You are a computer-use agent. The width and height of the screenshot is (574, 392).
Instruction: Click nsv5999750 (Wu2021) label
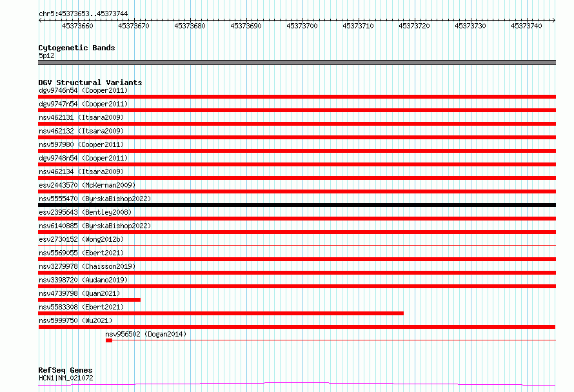pyautogui.click(x=75, y=320)
